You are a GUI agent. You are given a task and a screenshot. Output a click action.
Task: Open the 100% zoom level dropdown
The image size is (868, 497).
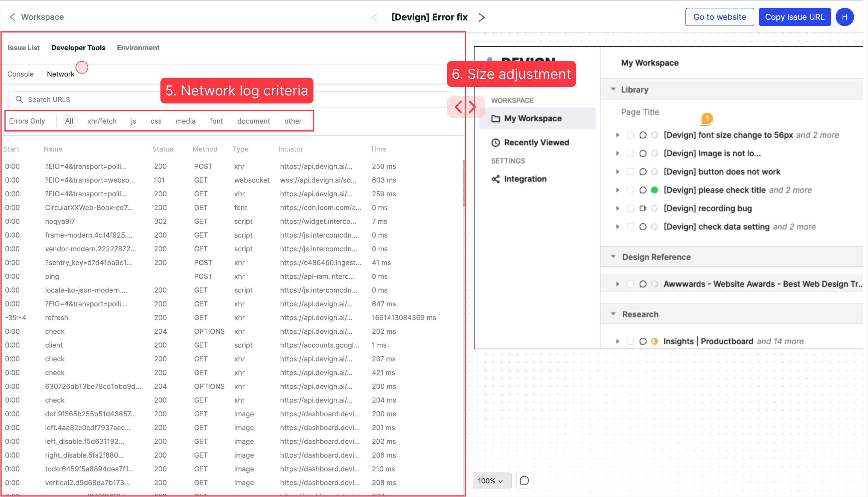tap(491, 481)
